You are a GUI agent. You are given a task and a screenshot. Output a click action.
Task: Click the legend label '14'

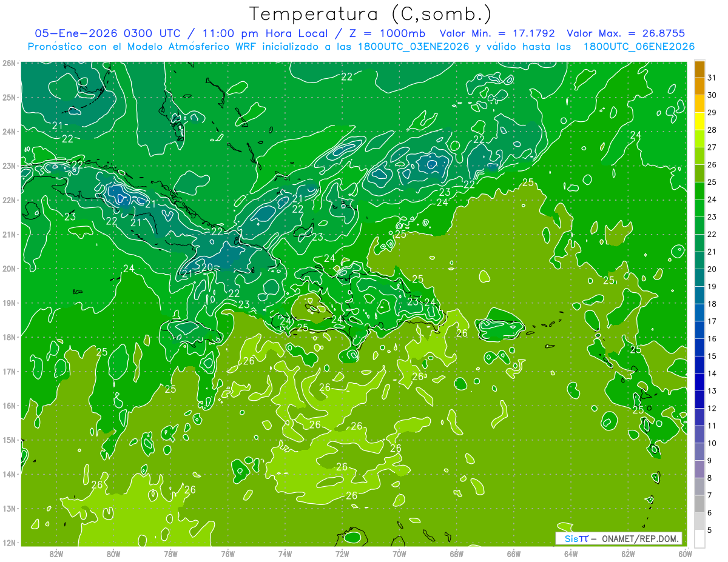point(712,373)
